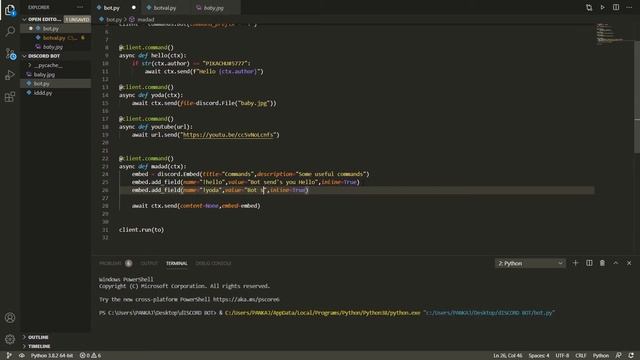640x360 pixels.
Task: Select the Terminal panel tab
Action: point(177,263)
